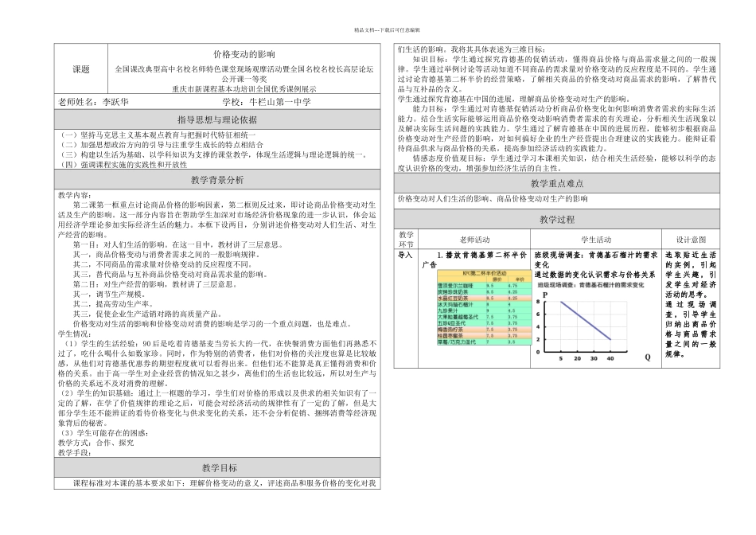Click the line 教学方式：合作、探究
This screenshot has height=535, width=756.
[x=96, y=443]
